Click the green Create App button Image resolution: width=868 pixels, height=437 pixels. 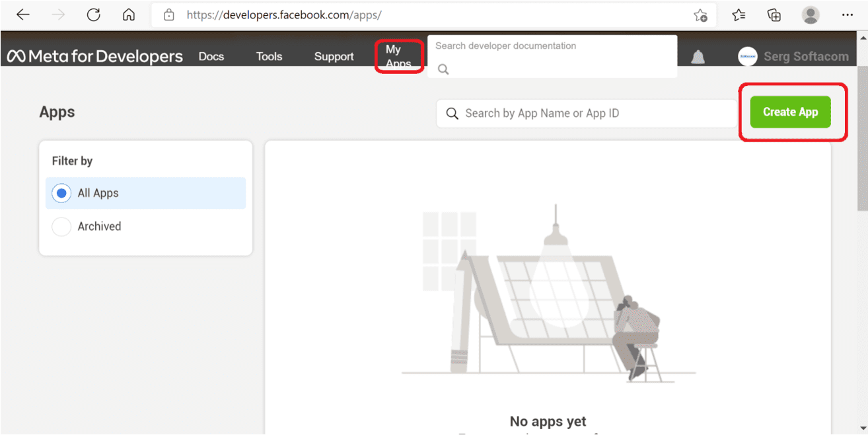pos(790,112)
